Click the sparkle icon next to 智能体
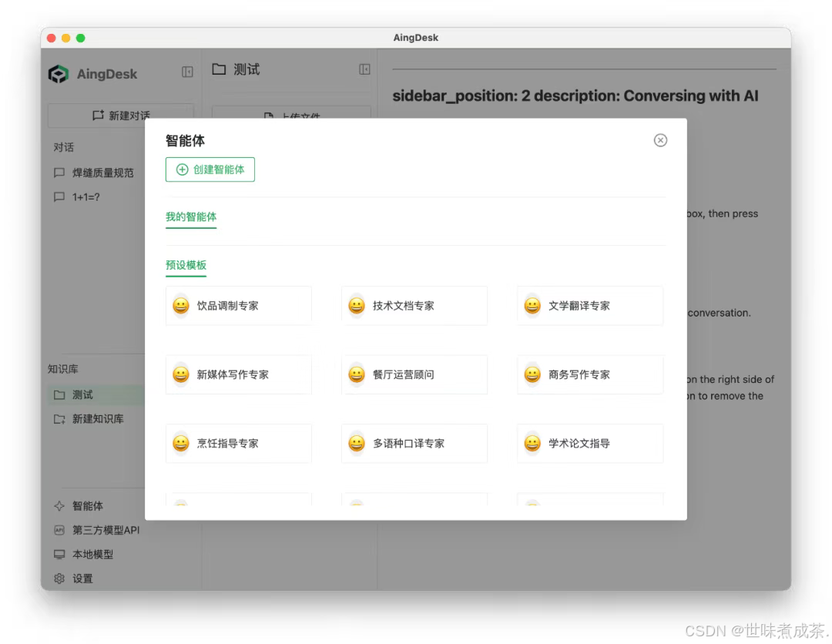The width and height of the screenshot is (832, 644). (x=59, y=505)
